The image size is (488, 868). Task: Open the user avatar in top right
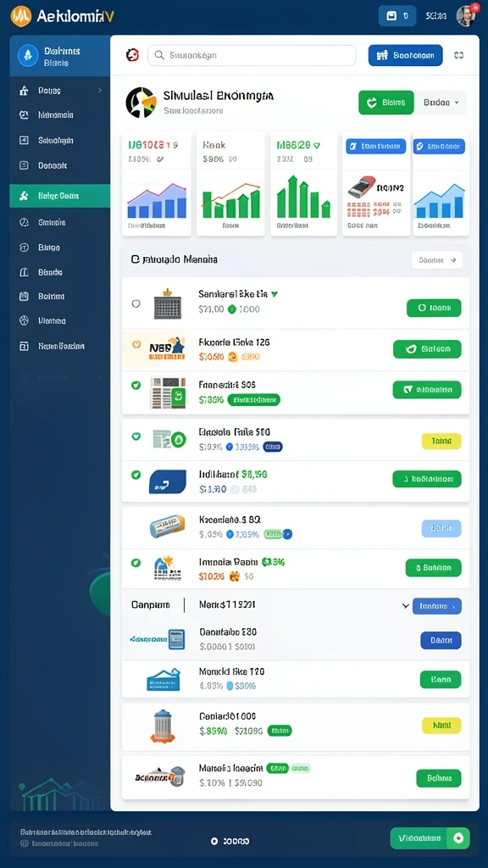coord(466,15)
